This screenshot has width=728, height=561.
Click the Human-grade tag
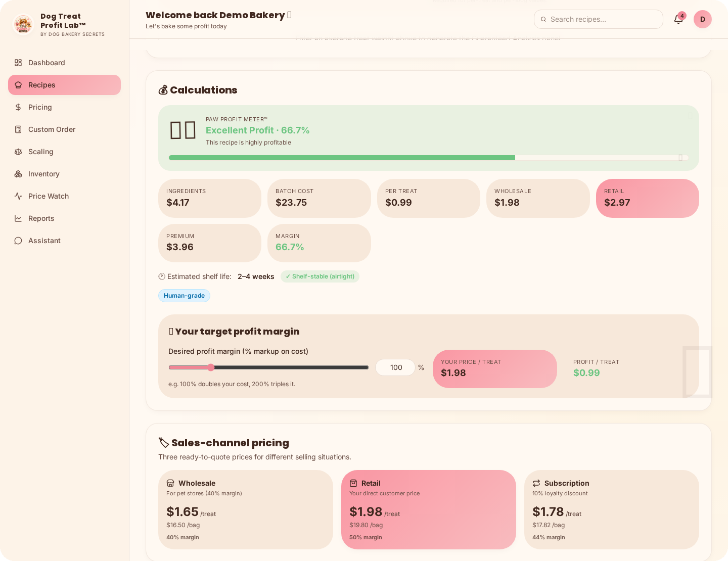184,296
